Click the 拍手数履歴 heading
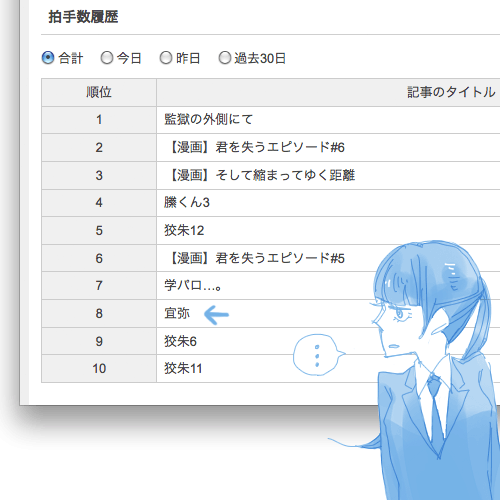Image resolution: width=500 pixels, height=500 pixels. point(83,16)
